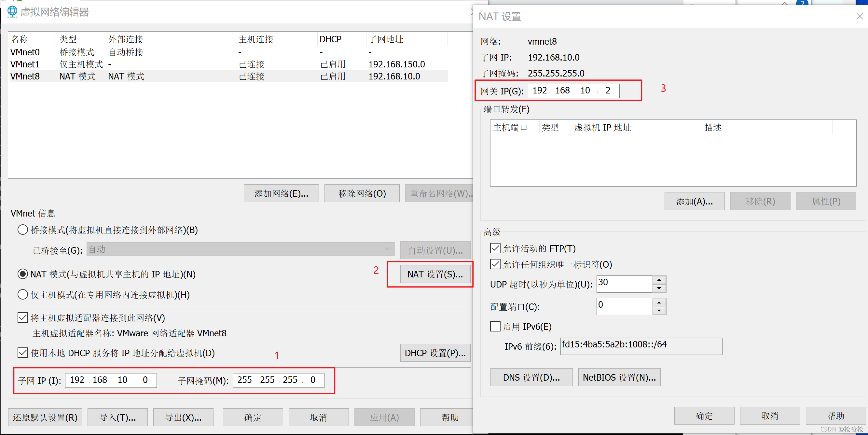Click the 移除网络(O) button
The width and height of the screenshot is (868, 435).
362,193
